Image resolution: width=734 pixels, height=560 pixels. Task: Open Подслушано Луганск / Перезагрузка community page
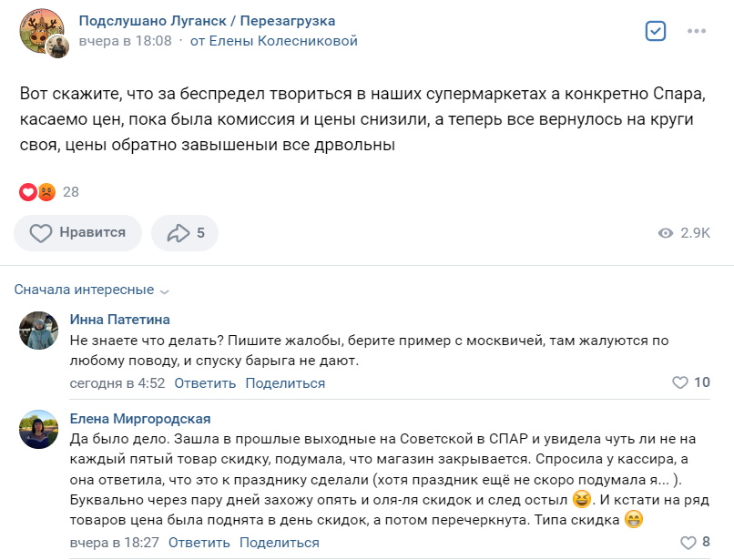[x=207, y=21]
